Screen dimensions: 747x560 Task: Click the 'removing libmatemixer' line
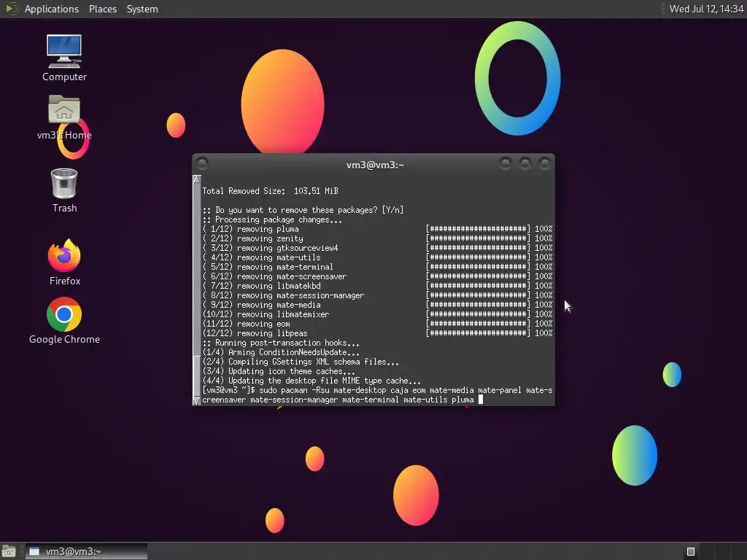click(x=266, y=314)
